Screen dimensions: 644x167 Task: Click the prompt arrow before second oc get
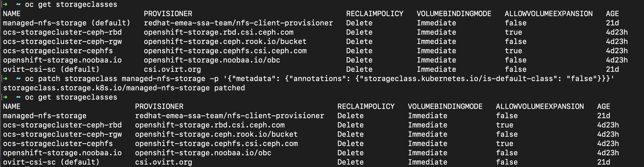click(x=5, y=97)
